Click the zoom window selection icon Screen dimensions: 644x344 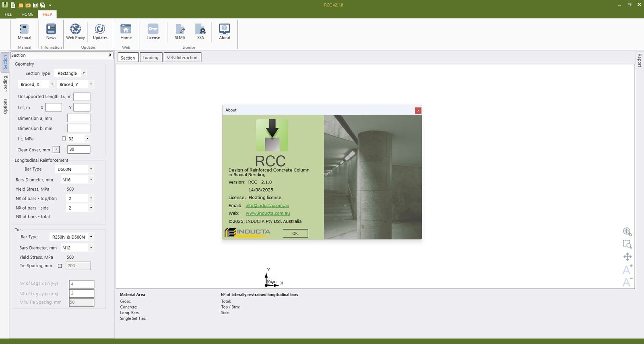tap(627, 244)
